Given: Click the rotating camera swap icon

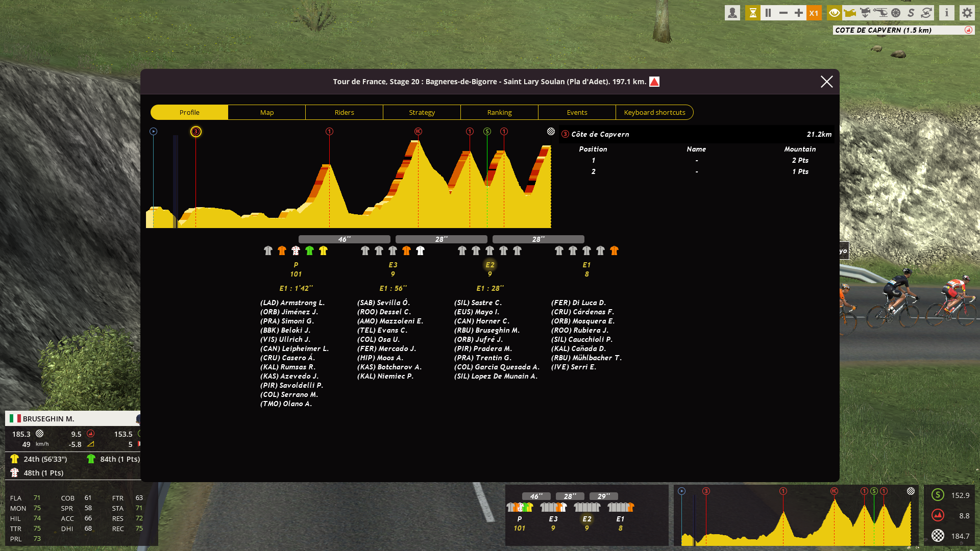Looking at the screenshot, I should click(926, 13).
